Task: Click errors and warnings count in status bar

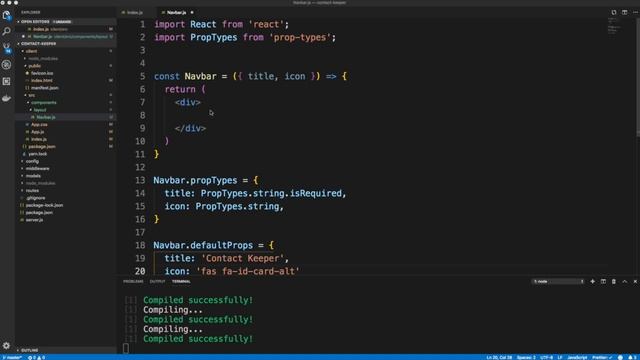Action: click(36, 358)
